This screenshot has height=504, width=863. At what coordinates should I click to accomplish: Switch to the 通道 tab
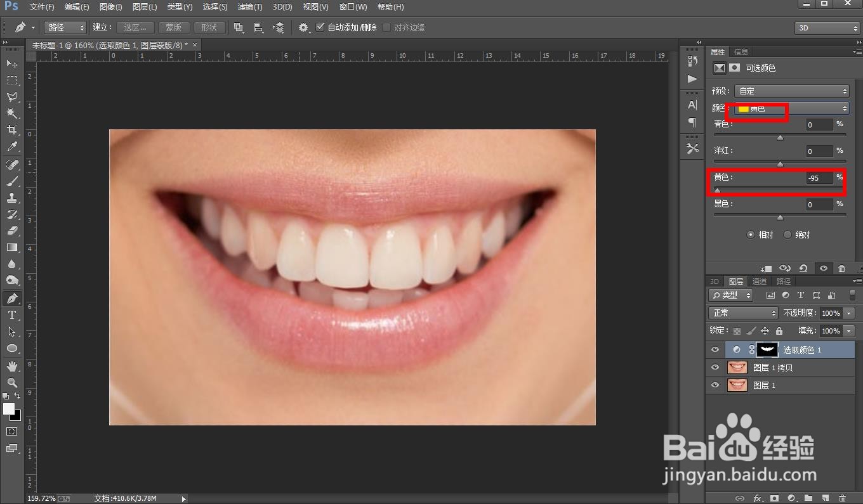760,281
